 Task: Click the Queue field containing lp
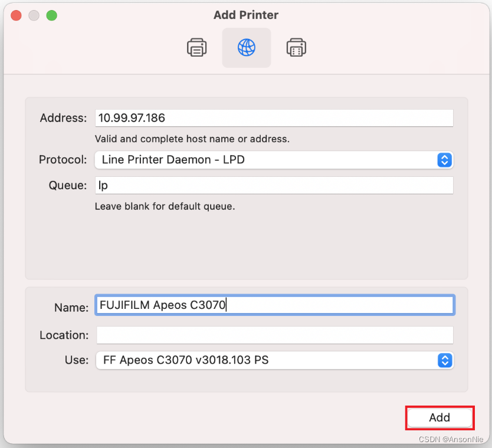point(274,185)
